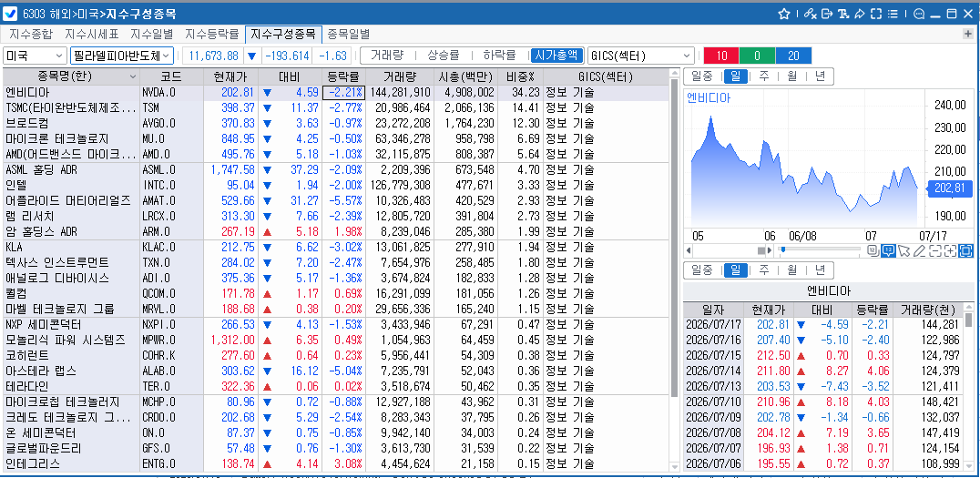Click the blue checkmark logo beside 6303
980x478 pixels.
click(10, 14)
